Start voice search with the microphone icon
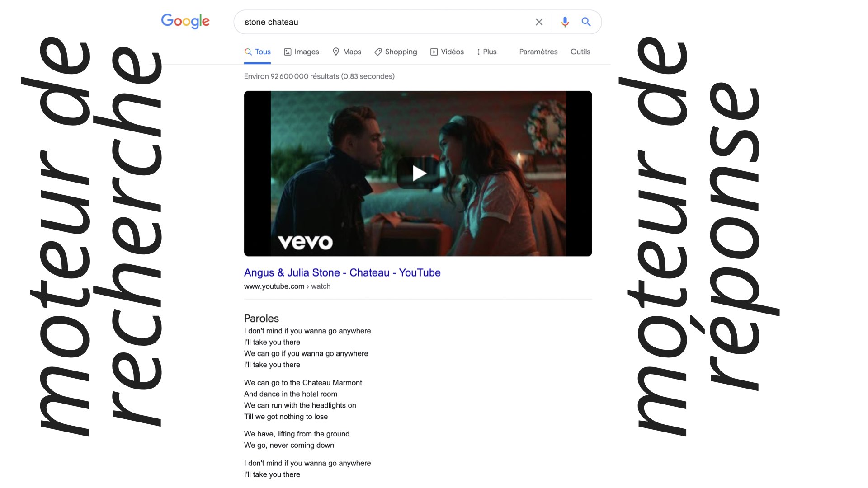868x488 pixels. (565, 22)
